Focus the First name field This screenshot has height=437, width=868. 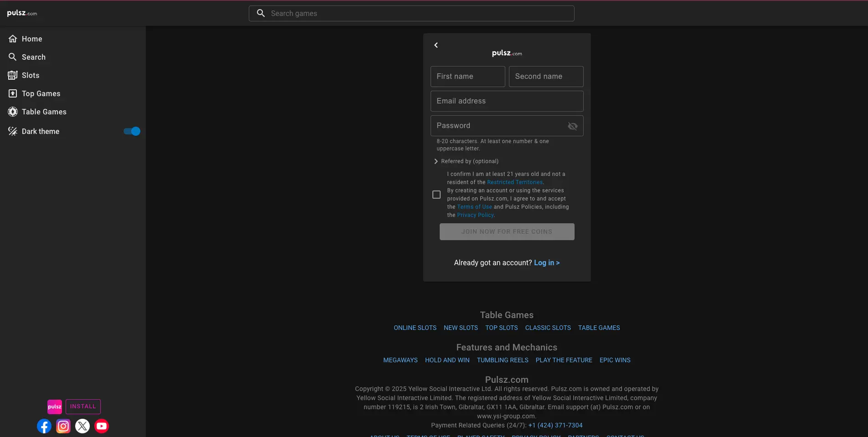[x=467, y=77]
